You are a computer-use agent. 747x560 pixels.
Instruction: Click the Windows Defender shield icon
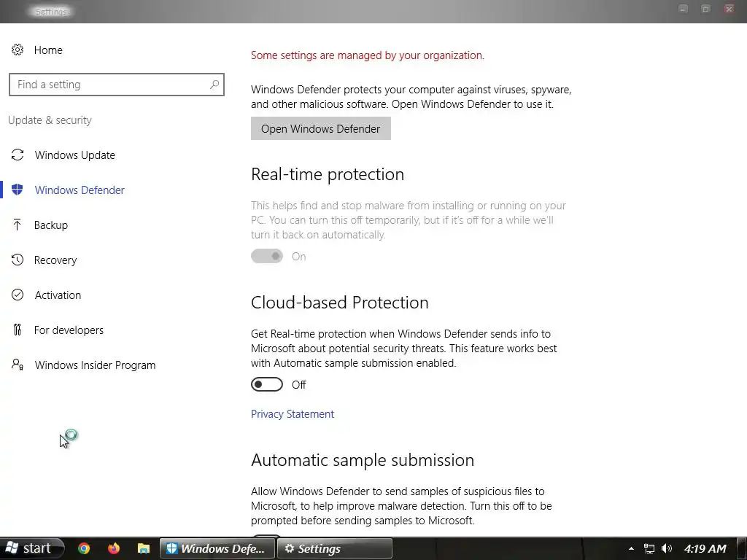(18, 190)
